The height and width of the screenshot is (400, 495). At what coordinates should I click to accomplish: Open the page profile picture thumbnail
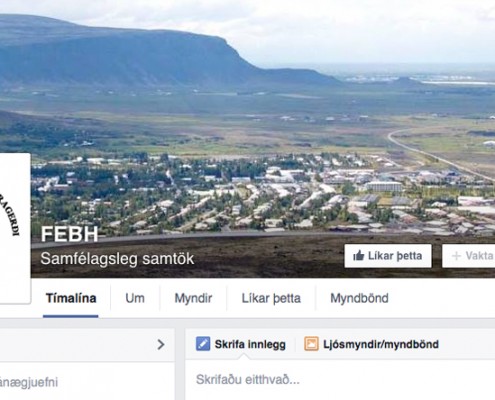(15, 228)
